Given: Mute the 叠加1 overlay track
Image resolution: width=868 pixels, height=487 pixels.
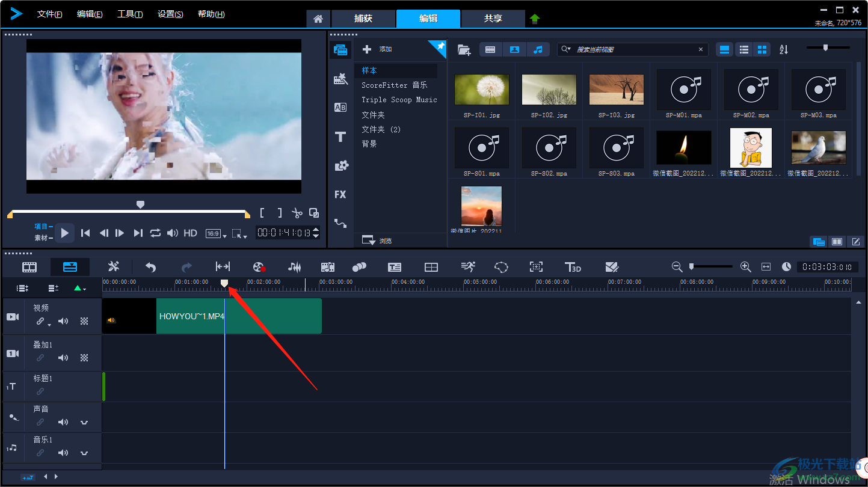Looking at the screenshot, I should (63, 358).
